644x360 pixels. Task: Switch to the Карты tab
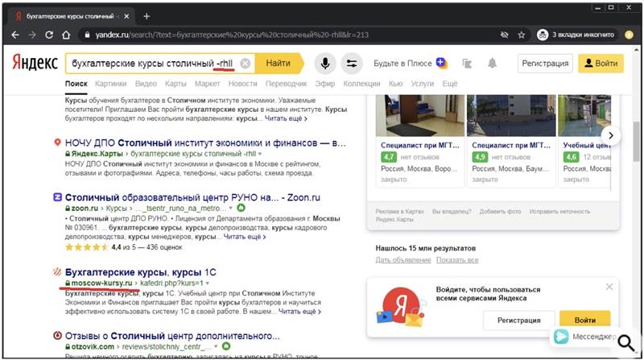[175, 84]
